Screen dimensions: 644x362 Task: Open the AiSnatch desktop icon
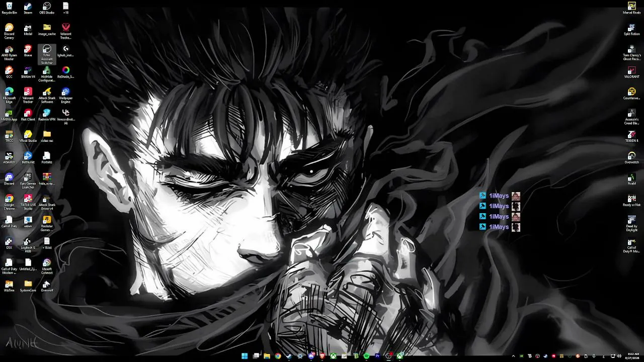[9, 158]
